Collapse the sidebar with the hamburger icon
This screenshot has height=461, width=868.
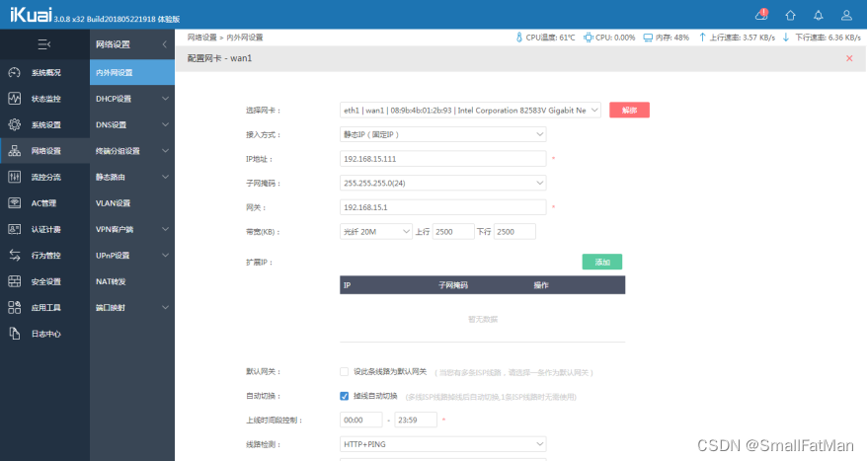(x=44, y=44)
